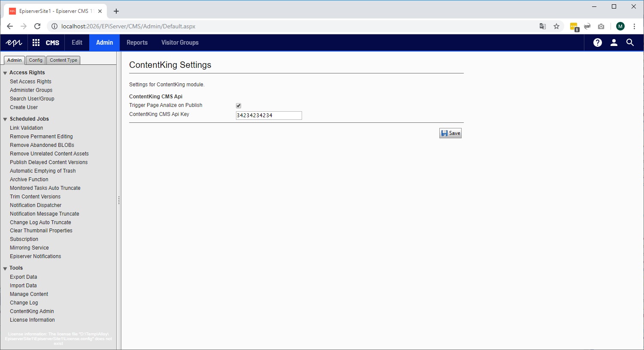Open Monitored Tasks Auto Truncate
The image size is (644, 350).
[45, 188]
